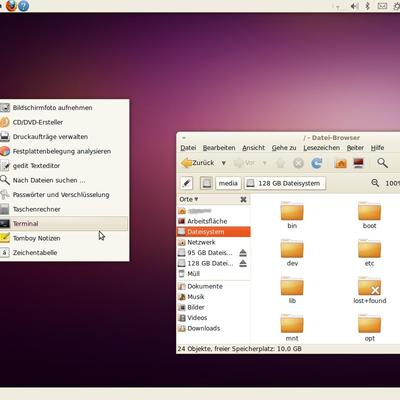Click the 100% zoom level
Screen dimensions: 400x400
click(x=392, y=183)
